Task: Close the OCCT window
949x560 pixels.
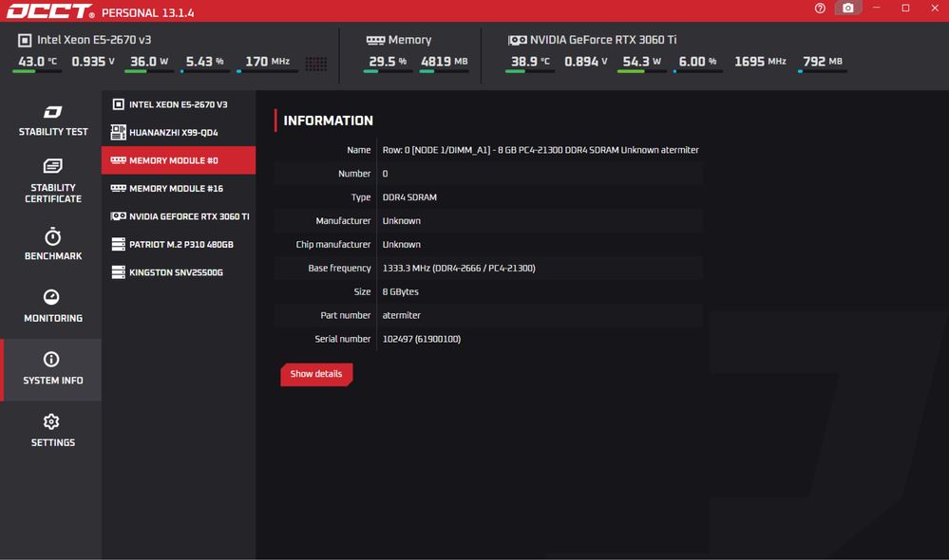Action: click(935, 8)
